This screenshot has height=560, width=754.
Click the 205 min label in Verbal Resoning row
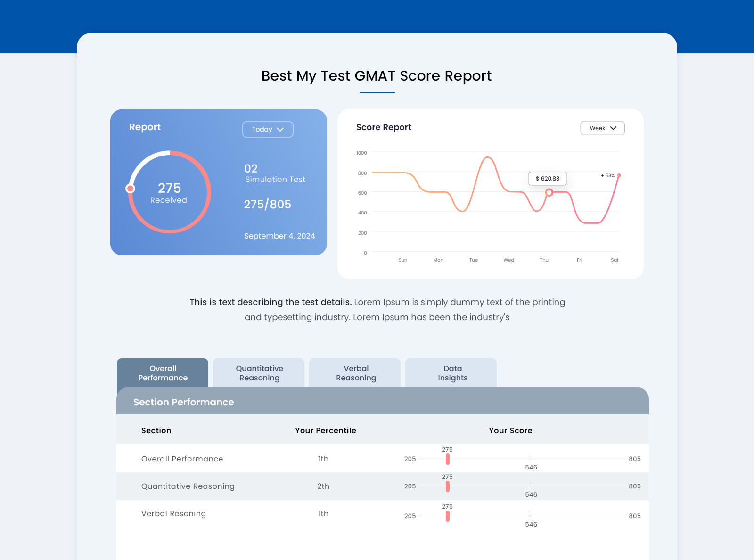[410, 516]
